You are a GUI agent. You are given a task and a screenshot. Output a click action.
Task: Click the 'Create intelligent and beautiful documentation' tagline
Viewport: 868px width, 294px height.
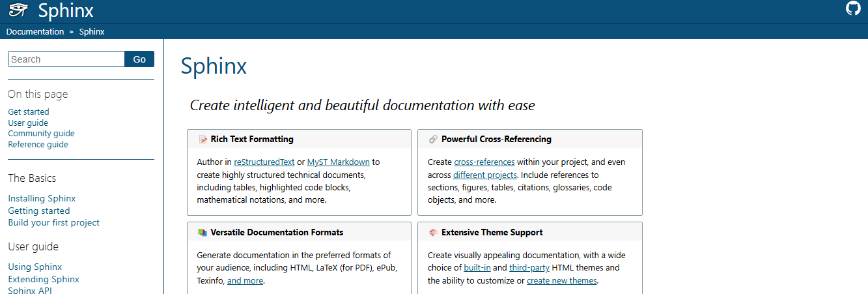[x=362, y=106]
